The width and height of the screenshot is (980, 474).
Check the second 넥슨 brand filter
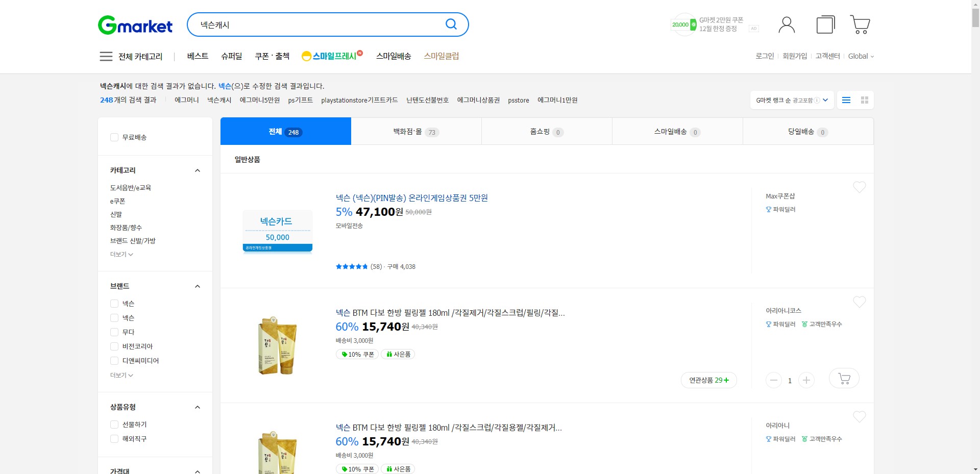114,318
